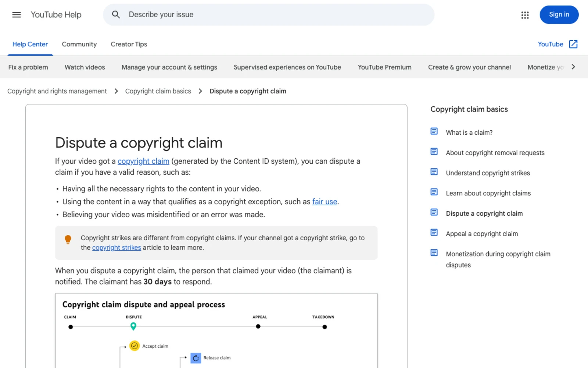The height and width of the screenshot is (368, 588).
Task: Click the icon beside sidebar Dispute a copyright claim
Action: click(x=434, y=212)
